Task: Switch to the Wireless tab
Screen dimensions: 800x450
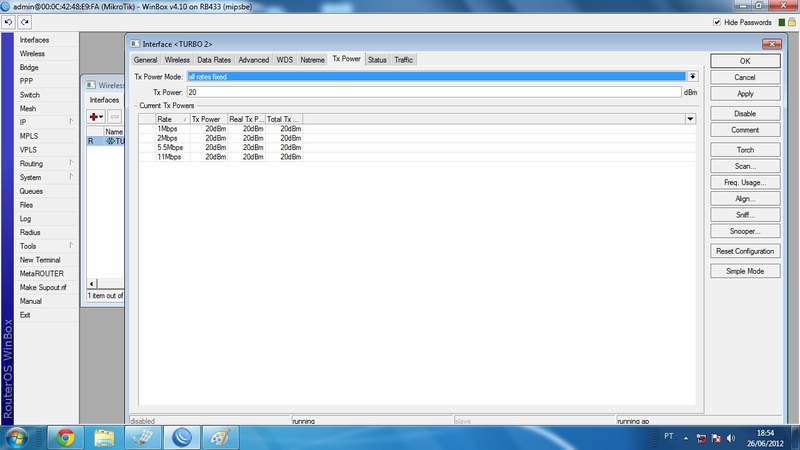Action: point(177,60)
